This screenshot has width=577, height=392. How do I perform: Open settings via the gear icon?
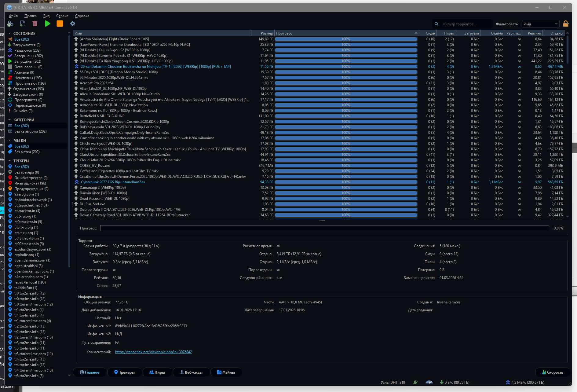(72, 24)
